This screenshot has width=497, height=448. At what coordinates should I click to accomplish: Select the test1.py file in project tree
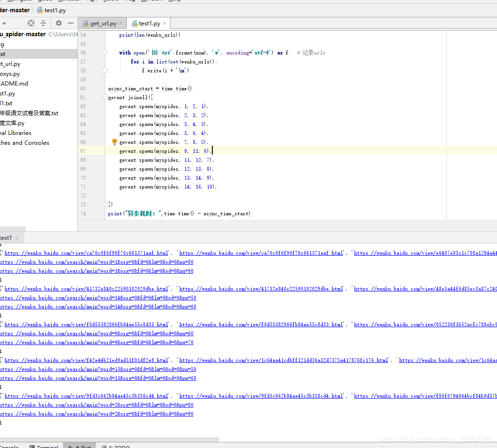tap(8, 94)
